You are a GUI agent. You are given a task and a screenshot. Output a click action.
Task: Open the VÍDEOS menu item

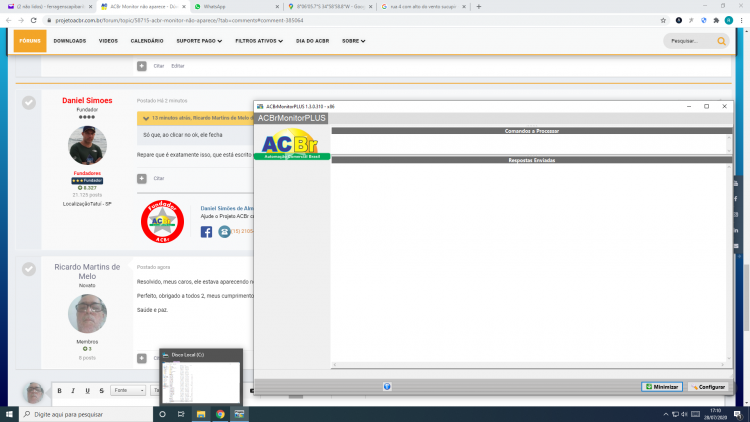(x=108, y=41)
